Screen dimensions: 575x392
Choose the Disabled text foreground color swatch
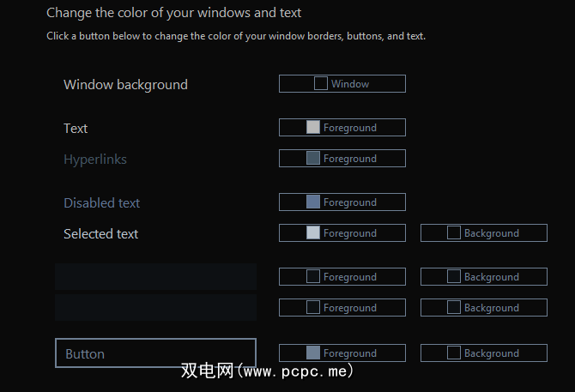(x=342, y=202)
